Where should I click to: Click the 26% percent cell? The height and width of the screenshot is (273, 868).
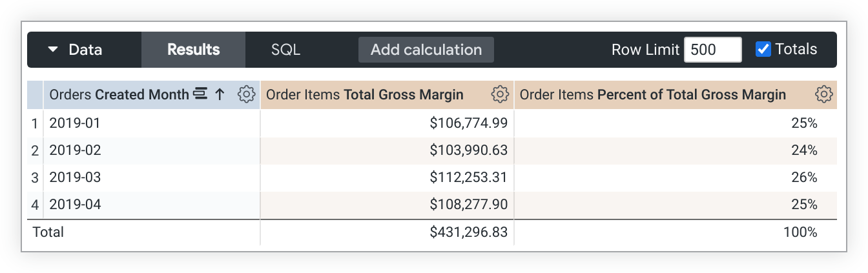click(x=804, y=177)
